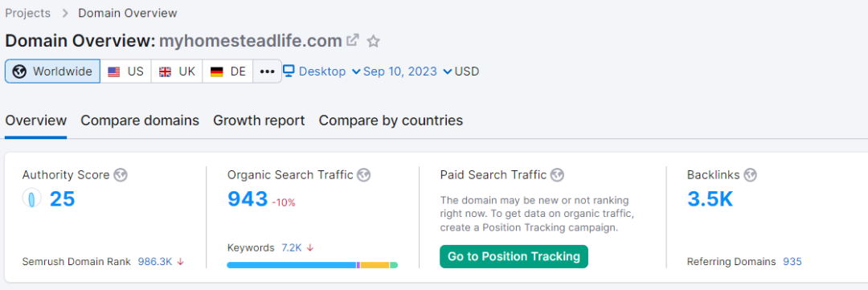Click the blue segment of the keywords bar

[x=291, y=265]
